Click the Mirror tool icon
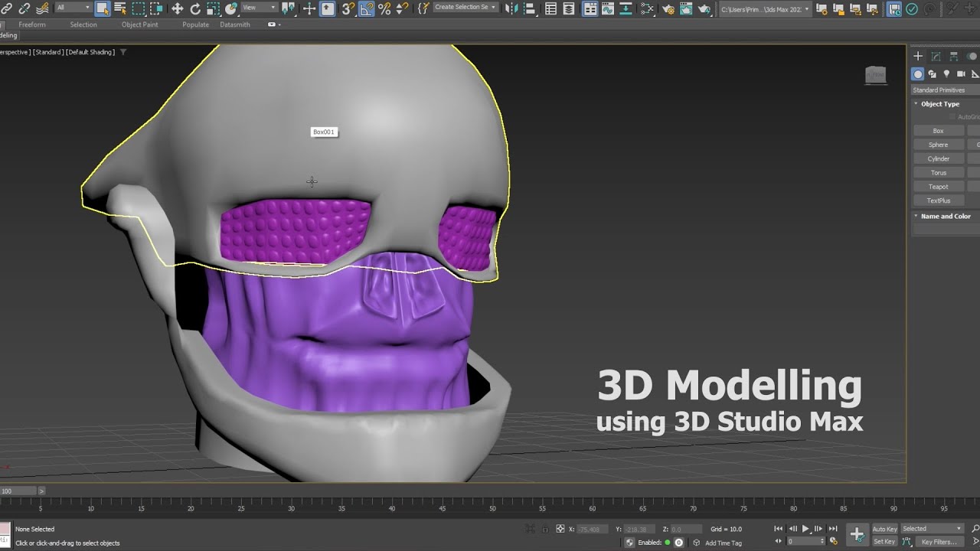This screenshot has height=551, width=980. click(511, 9)
